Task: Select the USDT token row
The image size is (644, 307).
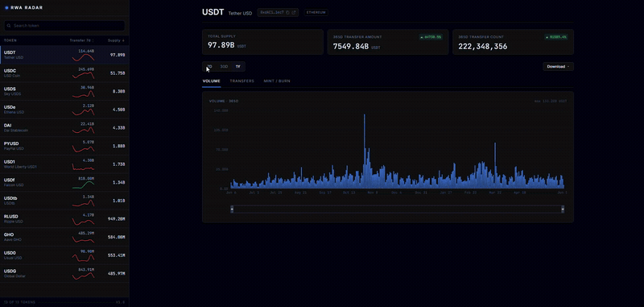Action: 64,55
